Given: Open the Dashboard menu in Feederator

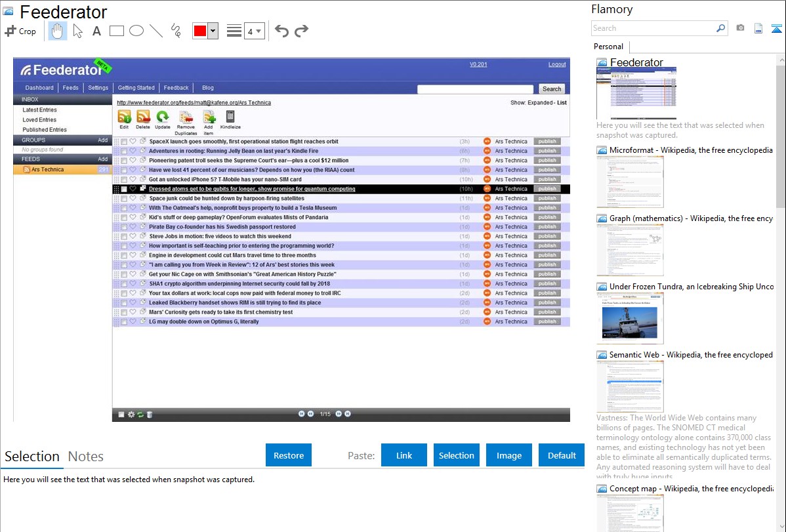Looking at the screenshot, I should point(39,88).
